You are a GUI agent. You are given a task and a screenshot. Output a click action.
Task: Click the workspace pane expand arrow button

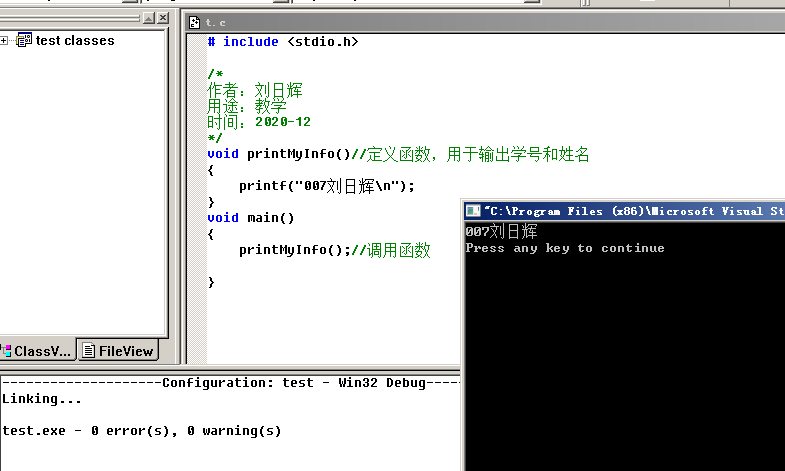click(x=149, y=18)
